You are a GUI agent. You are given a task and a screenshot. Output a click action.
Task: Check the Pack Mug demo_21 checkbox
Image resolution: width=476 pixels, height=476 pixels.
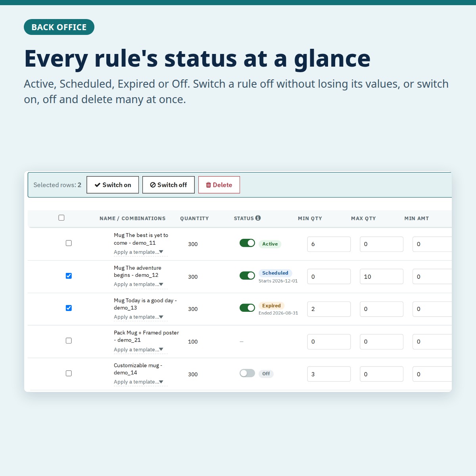pos(69,341)
